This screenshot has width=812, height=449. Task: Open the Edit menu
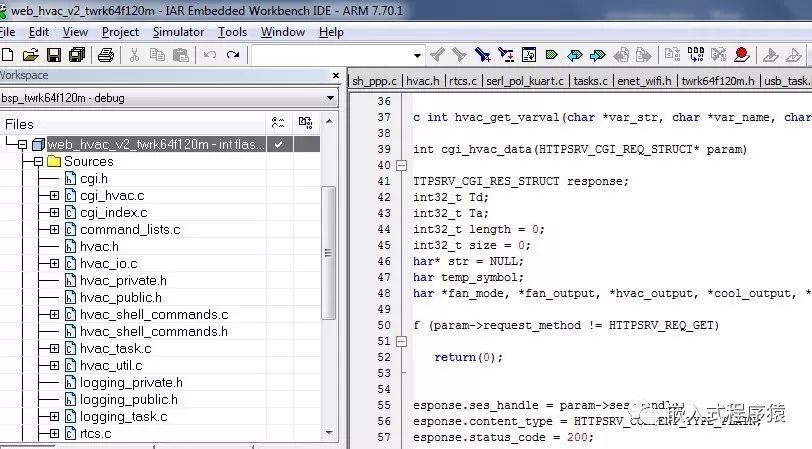(39, 32)
